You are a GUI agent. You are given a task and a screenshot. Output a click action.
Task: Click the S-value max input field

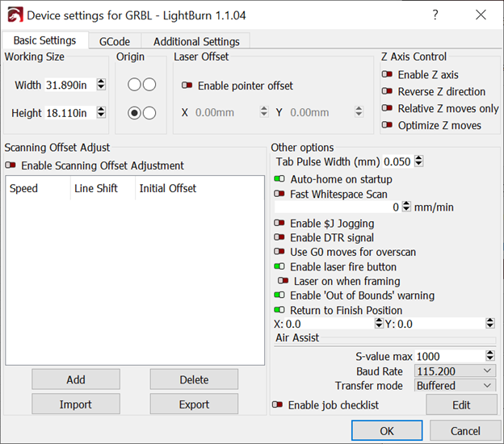(x=450, y=356)
